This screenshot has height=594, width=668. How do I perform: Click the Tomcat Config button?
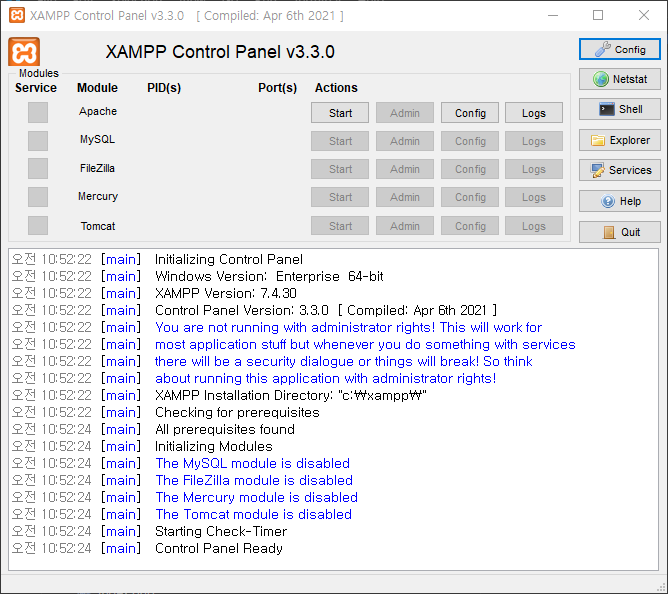(x=470, y=226)
